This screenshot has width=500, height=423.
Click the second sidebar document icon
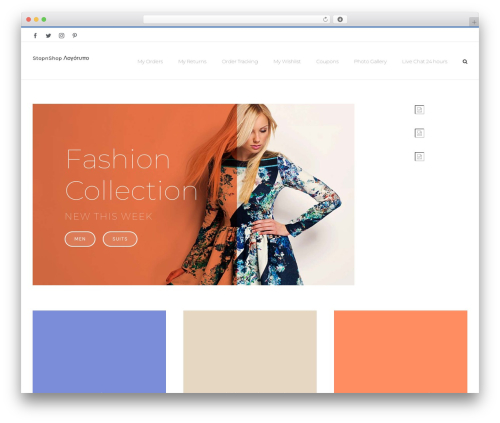pyautogui.click(x=419, y=133)
